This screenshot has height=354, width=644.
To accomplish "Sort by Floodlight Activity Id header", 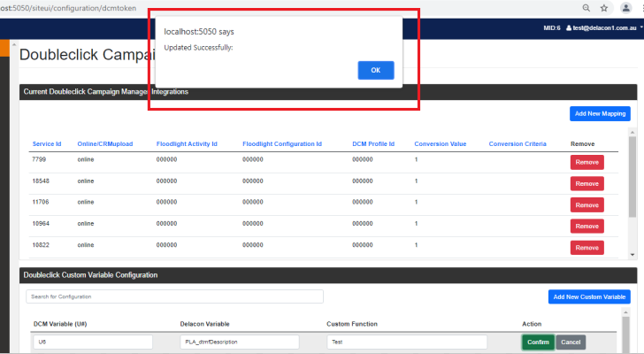I will 187,143.
